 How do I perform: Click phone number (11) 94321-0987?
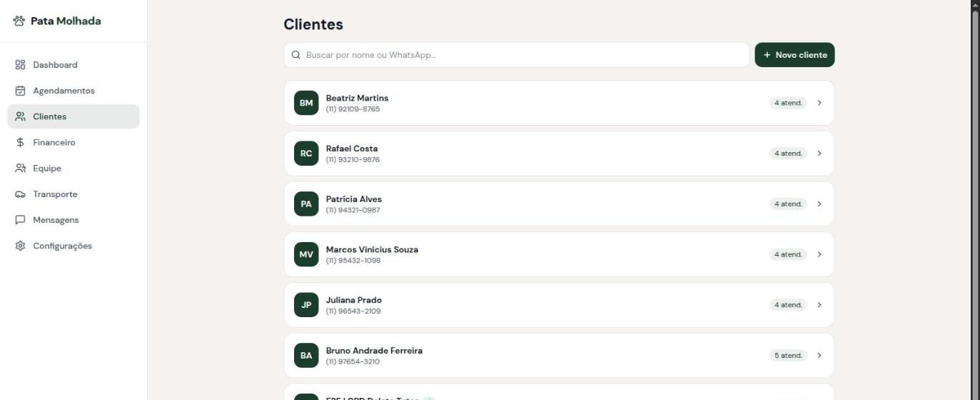[x=353, y=210]
